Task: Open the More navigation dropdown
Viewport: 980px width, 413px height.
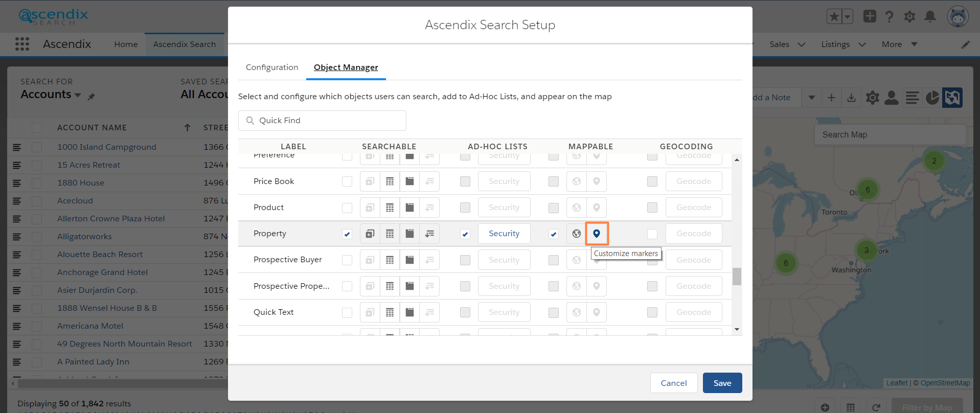Action: [900, 44]
